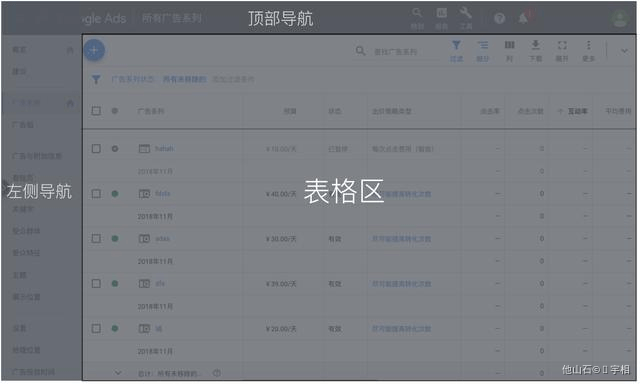Image resolution: width=640 pixels, height=384 pixels.
Task: Collapse the toolbar using the right chevron
Action: pos(624,51)
